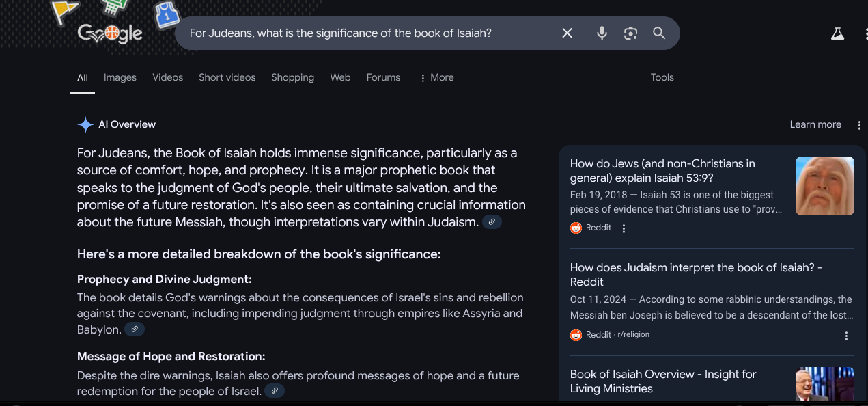Open source link chip after Babylon sentence
The height and width of the screenshot is (406, 868).
click(x=135, y=329)
